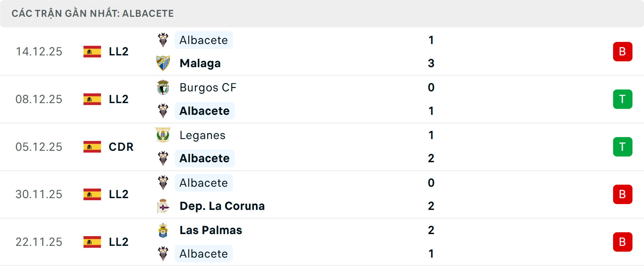Click the 'Các trận gần nhất: Albacete' header
The height and width of the screenshot is (266, 644).
click(x=93, y=13)
